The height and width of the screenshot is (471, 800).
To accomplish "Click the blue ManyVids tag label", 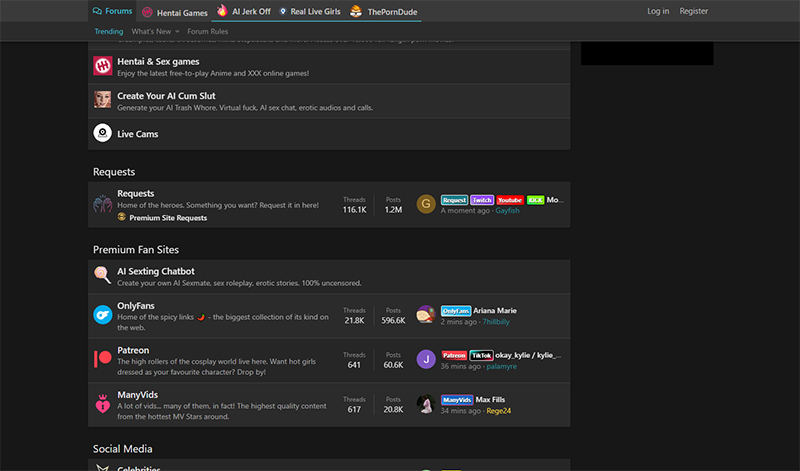I will click(457, 400).
